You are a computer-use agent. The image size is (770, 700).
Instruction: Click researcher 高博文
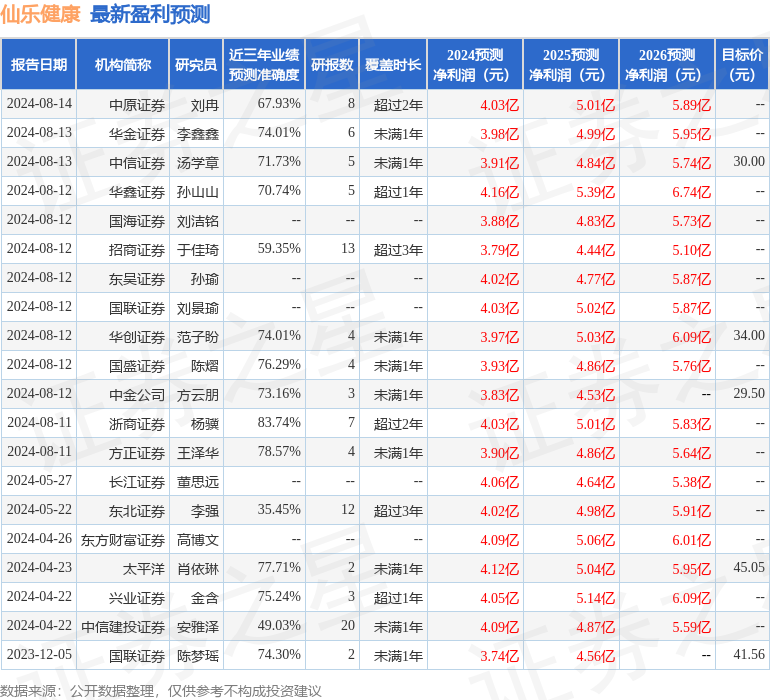pyautogui.click(x=198, y=540)
